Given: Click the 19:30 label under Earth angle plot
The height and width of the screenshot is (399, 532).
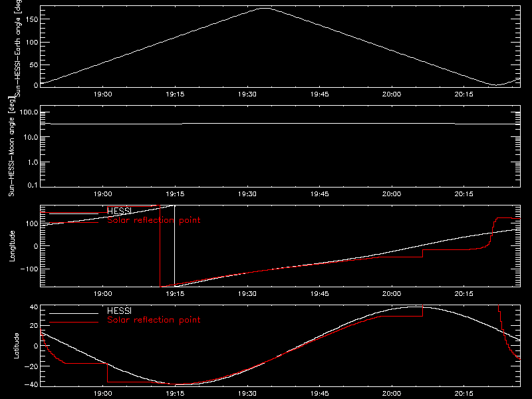Looking at the screenshot, I should pos(247,94).
